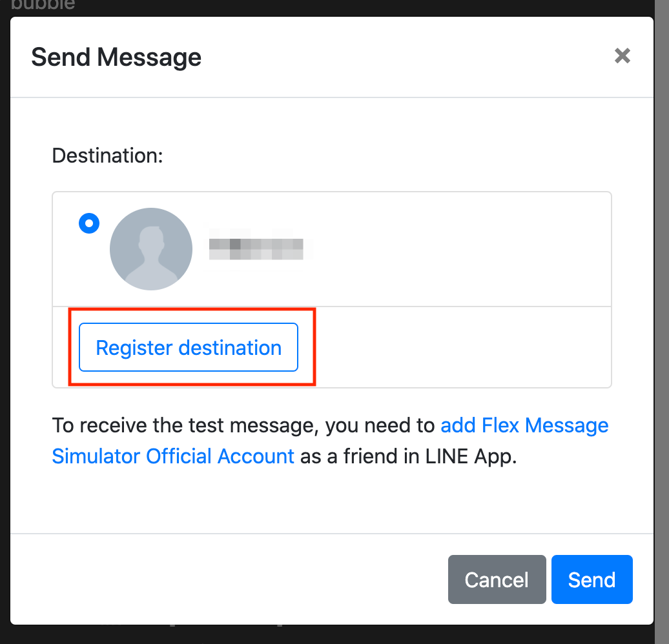669x644 pixels.
Task: Click the blank header area beside the title
Action: (400, 57)
